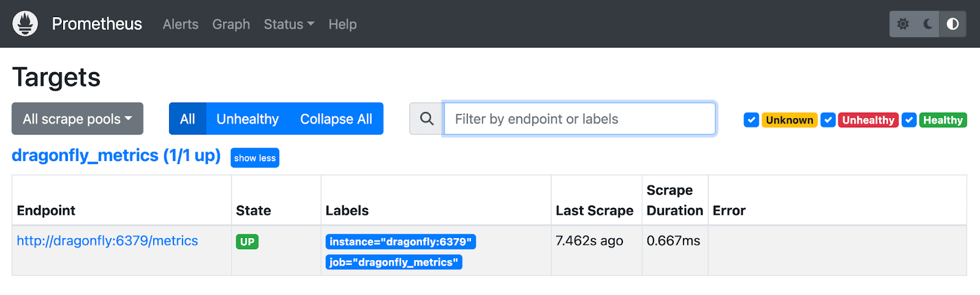Image resolution: width=980 pixels, height=295 pixels.
Task: Open the All scrape pools dropdown
Action: tap(77, 119)
